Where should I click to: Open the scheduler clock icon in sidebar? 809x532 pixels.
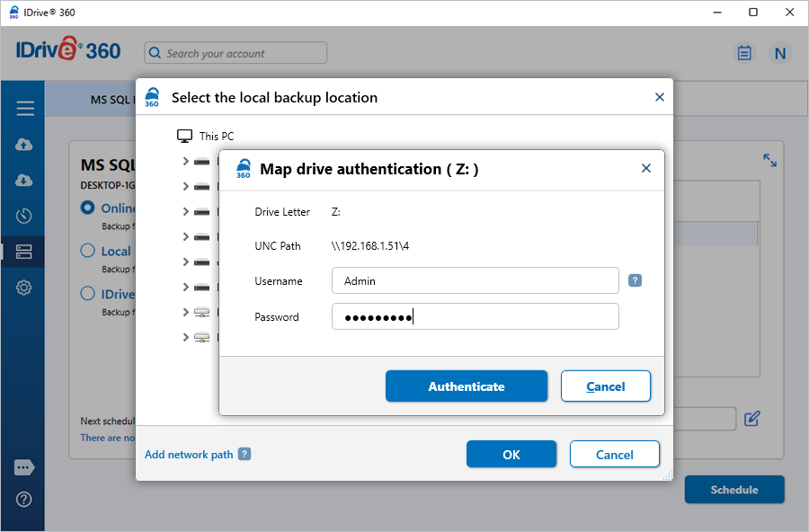pos(24,216)
